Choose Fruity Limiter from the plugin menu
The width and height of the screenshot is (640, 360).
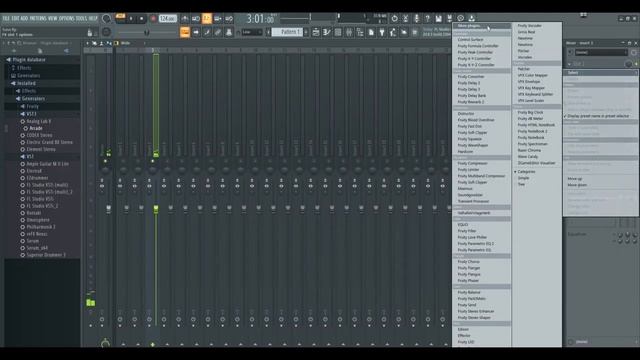pyautogui.click(x=468, y=169)
